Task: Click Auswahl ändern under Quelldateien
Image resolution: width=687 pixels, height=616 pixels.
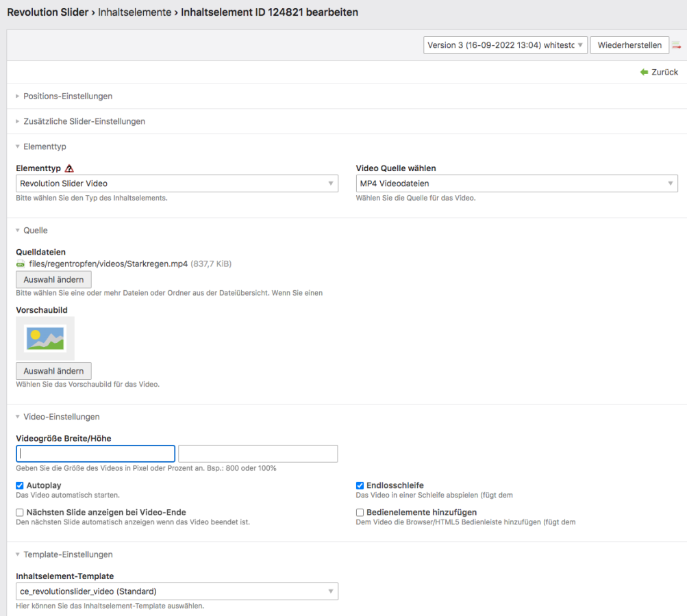Action: (x=53, y=279)
